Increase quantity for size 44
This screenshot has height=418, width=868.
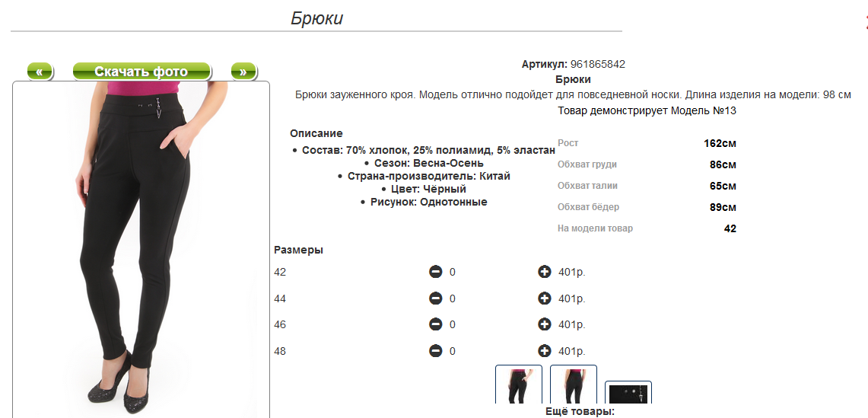coord(544,298)
